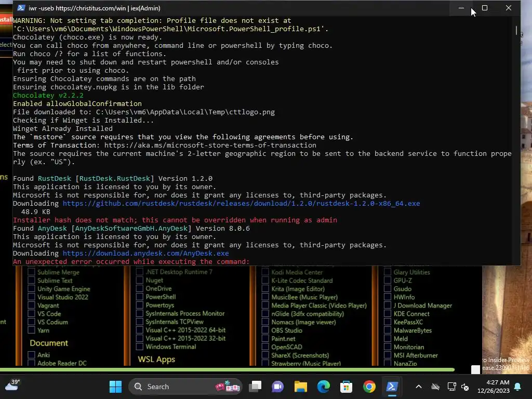
Task: Enable the Unity Game Engine checkbox
Action: [x=31, y=288]
